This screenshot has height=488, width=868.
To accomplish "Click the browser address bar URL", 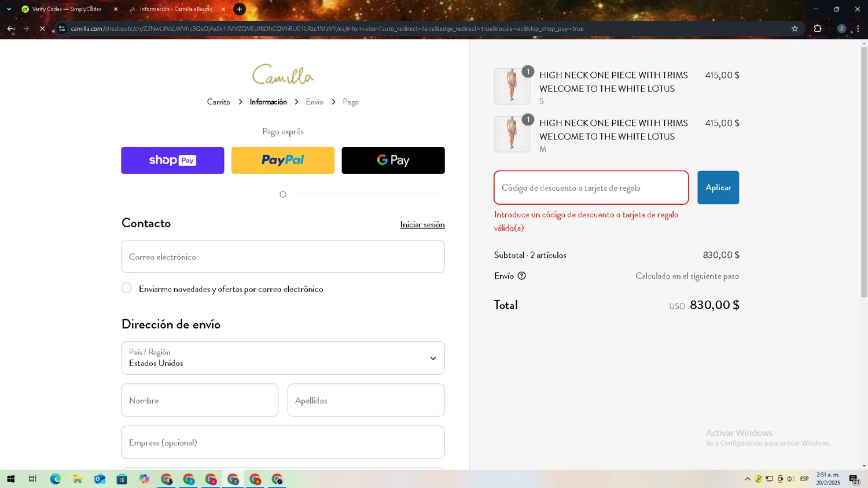I will [327, 28].
